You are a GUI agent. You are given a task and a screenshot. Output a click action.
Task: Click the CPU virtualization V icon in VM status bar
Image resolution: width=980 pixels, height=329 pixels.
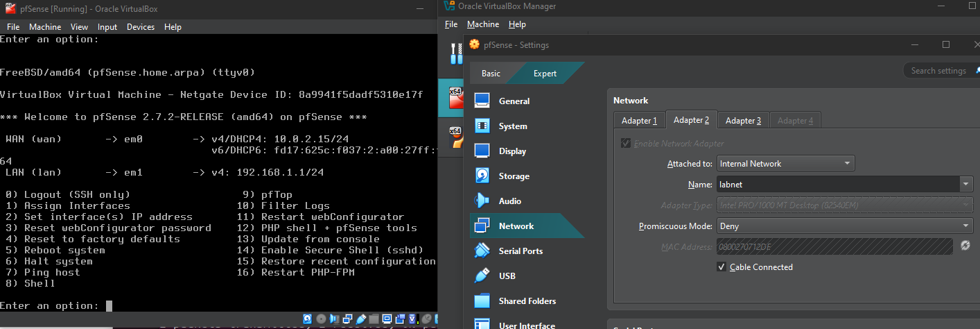(x=412, y=319)
